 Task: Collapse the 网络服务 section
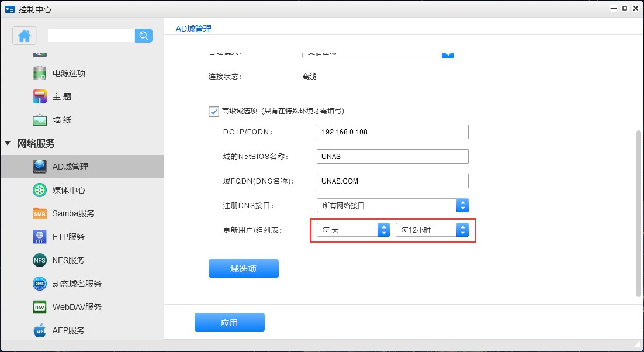8,143
